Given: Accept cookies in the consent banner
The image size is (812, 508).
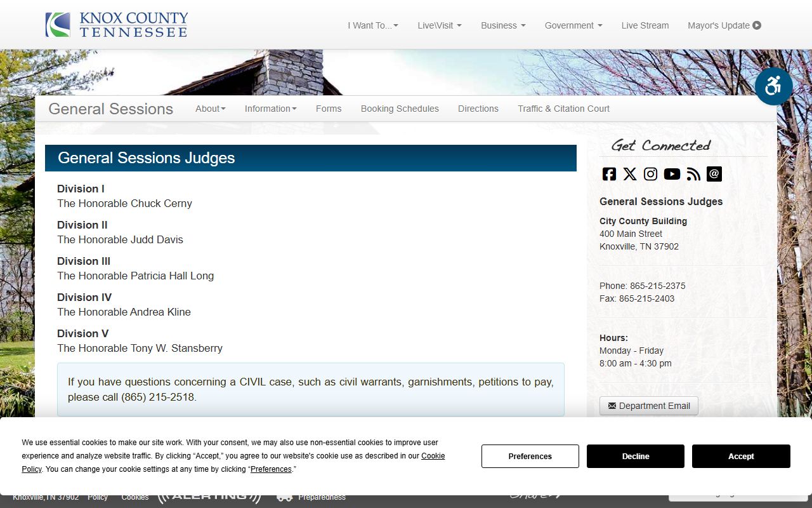Looking at the screenshot, I should click(x=741, y=456).
